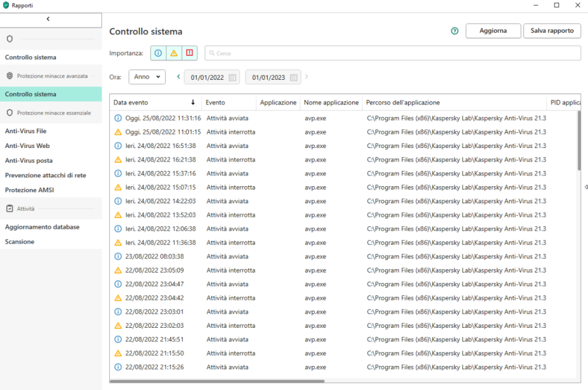Open the Anno period dropdown

(147, 77)
